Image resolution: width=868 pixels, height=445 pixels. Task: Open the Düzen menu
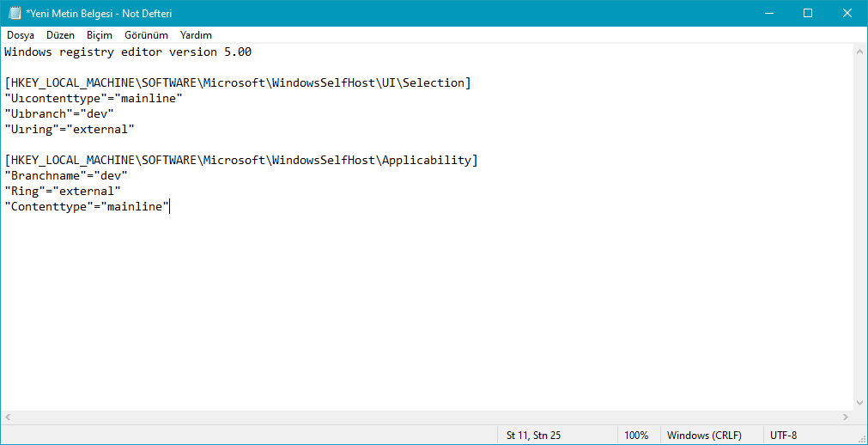61,35
